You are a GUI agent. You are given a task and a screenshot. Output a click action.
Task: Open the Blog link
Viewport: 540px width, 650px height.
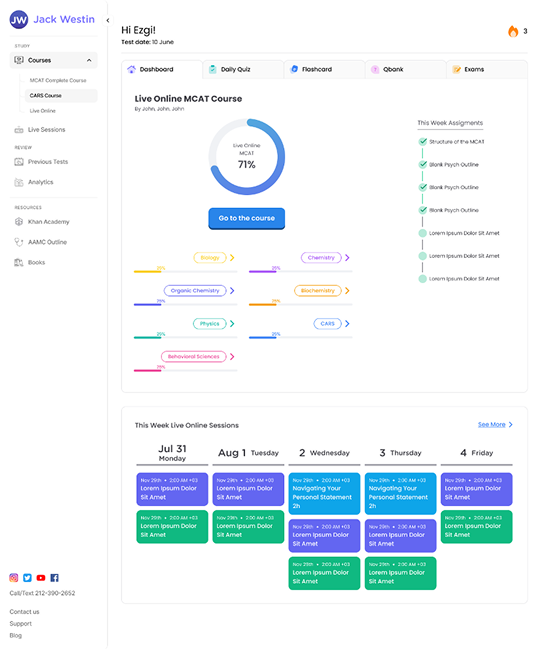(16, 635)
